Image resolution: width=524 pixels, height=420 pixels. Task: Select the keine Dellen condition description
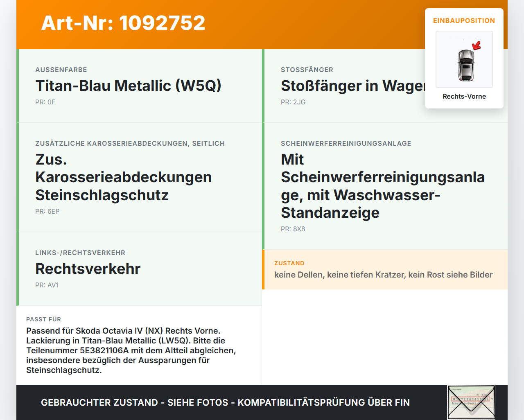point(384,275)
